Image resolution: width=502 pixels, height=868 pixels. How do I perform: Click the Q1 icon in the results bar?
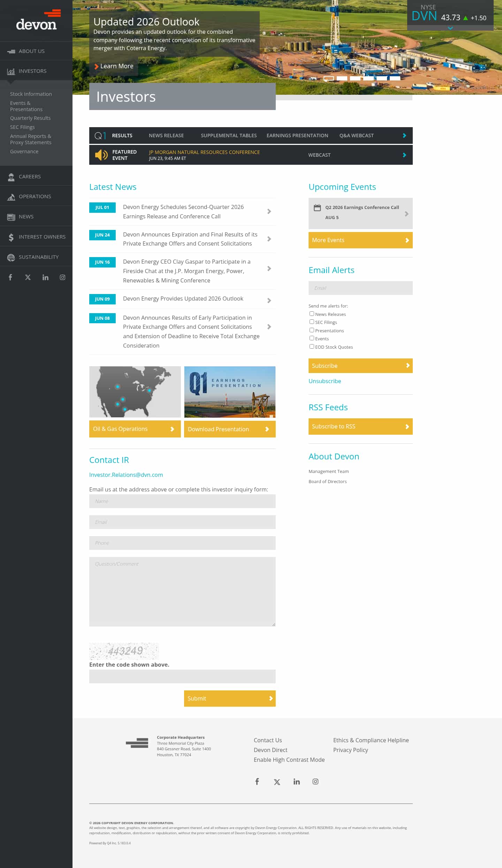coord(100,135)
